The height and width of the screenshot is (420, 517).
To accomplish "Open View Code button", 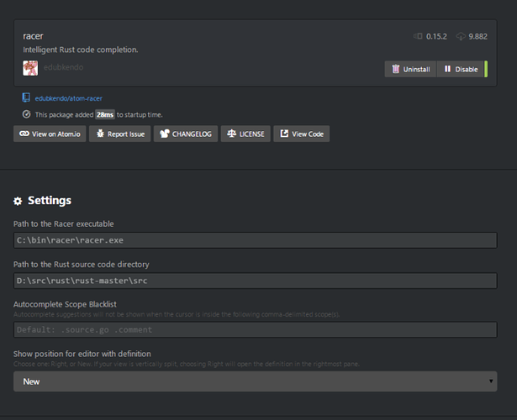I will pyautogui.click(x=302, y=134).
